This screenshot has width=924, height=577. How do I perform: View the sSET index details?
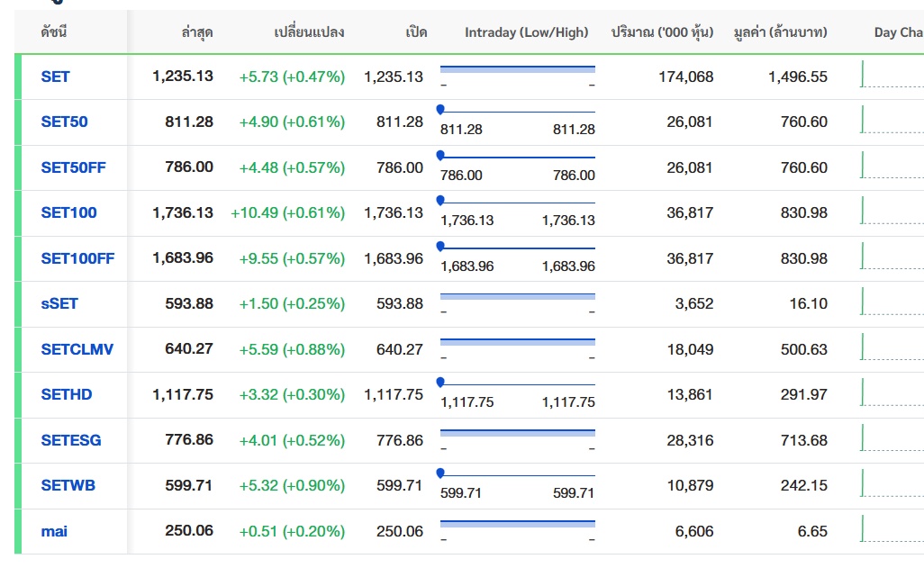(59, 304)
